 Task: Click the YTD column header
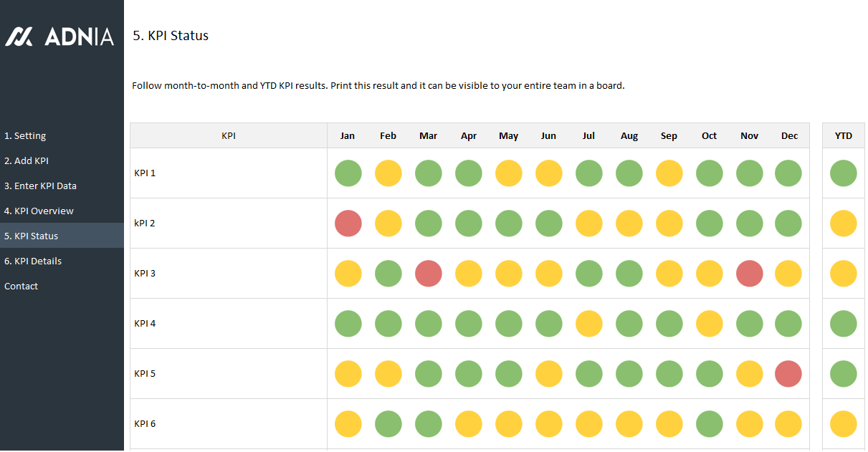pos(844,136)
